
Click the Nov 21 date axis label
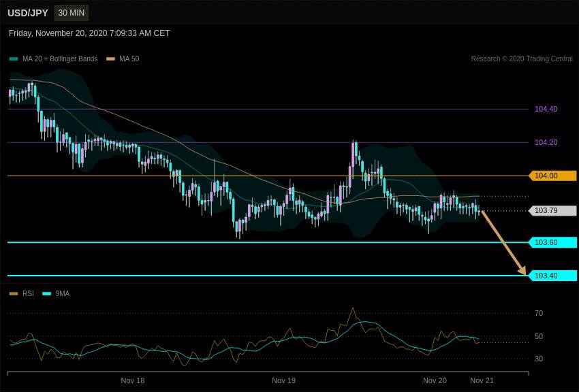(x=482, y=380)
